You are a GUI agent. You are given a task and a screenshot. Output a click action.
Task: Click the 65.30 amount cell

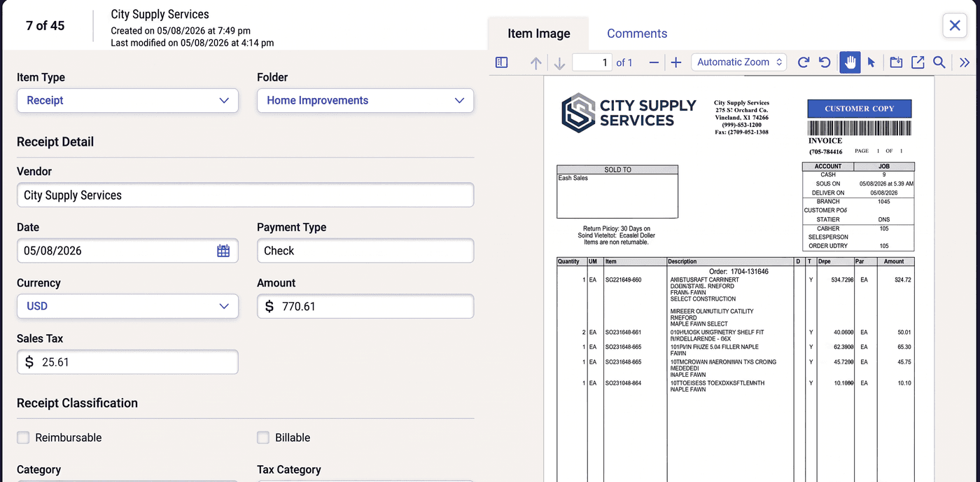pyautogui.click(x=904, y=347)
